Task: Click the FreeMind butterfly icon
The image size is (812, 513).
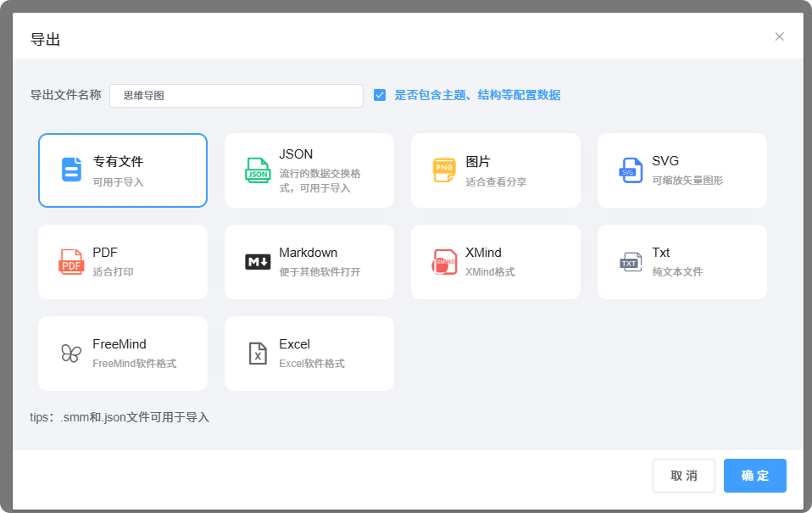Action: (x=69, y=352)
